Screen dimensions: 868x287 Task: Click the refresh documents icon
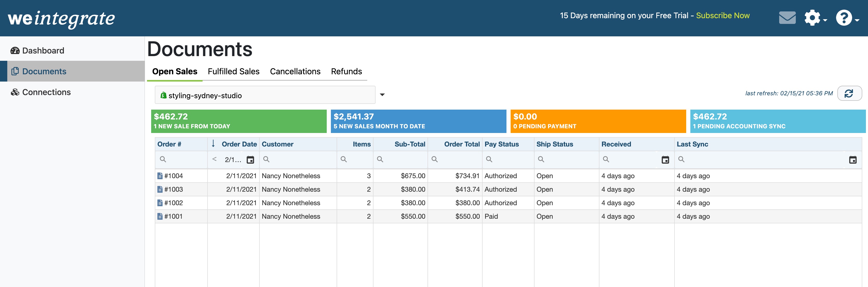click(849, 93)
